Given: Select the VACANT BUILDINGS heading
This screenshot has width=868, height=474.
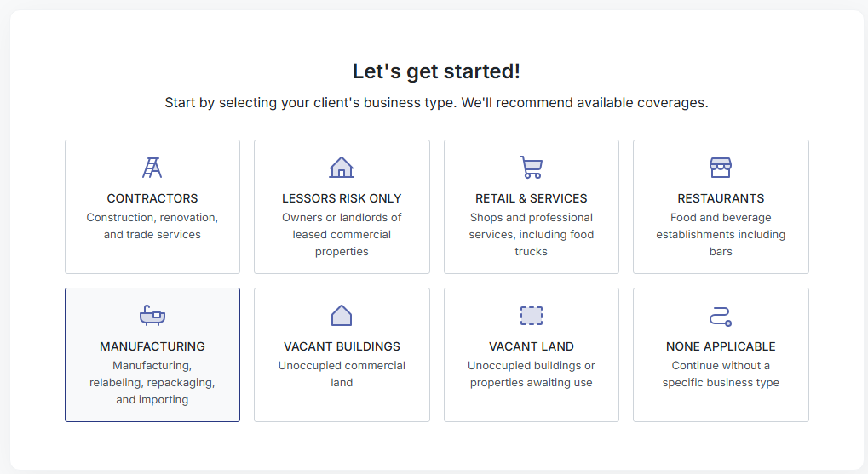Looking at the screenshot, I should 342,346.
